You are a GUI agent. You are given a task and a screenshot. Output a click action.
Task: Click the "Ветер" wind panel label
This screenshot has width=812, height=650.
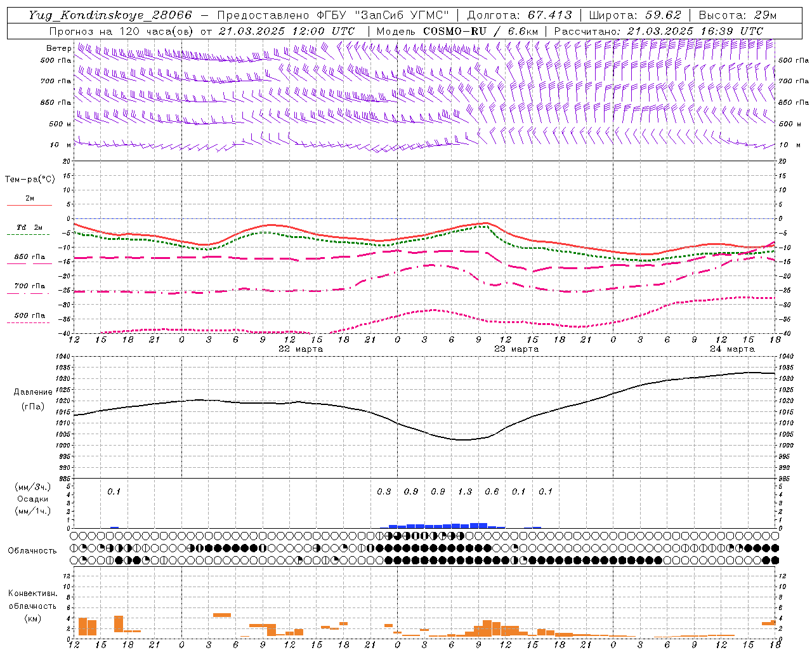58,48
